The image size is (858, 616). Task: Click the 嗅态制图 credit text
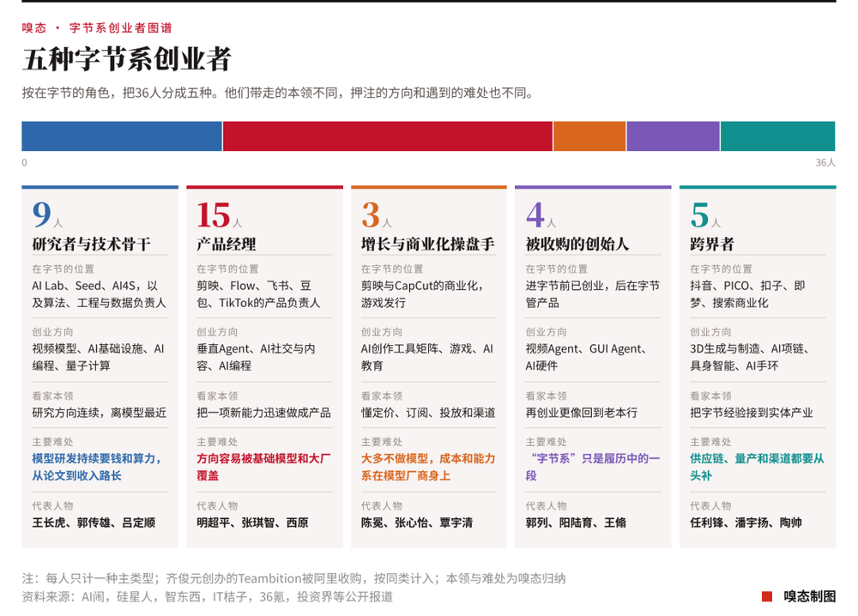point(809,596)
